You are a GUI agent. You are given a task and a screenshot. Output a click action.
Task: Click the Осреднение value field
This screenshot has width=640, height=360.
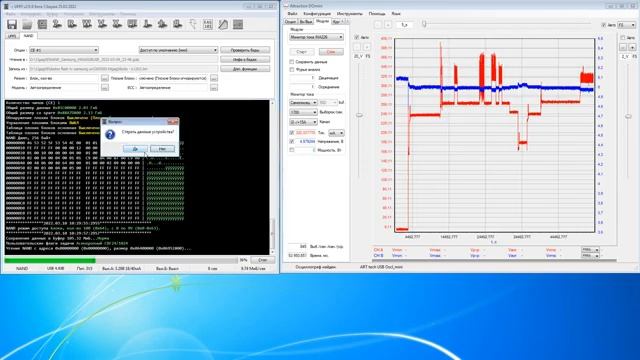tap(302, 87)
